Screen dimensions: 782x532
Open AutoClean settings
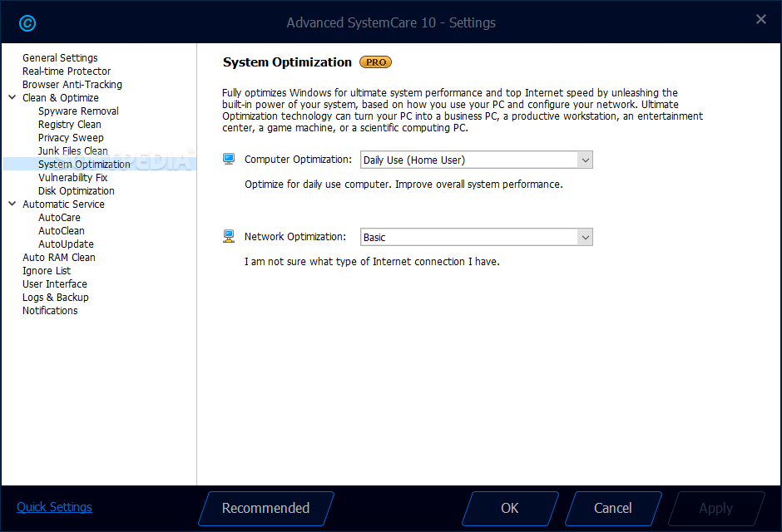(x=62, y=230)
